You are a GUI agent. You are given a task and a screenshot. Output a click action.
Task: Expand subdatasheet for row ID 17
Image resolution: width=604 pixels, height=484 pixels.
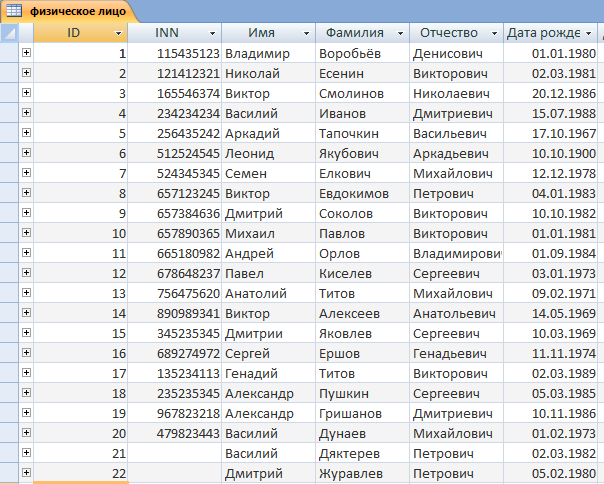(x=26, y=373)
